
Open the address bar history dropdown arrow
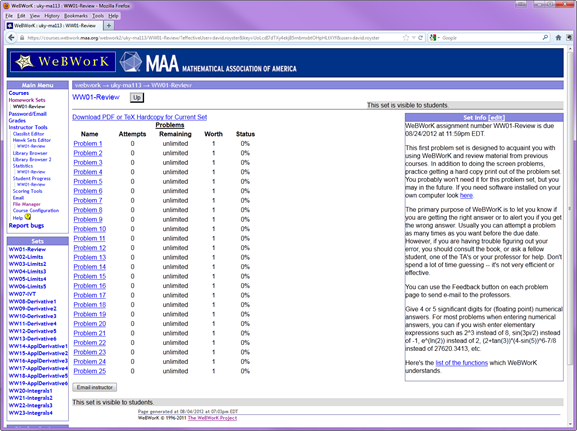[414, 38]
